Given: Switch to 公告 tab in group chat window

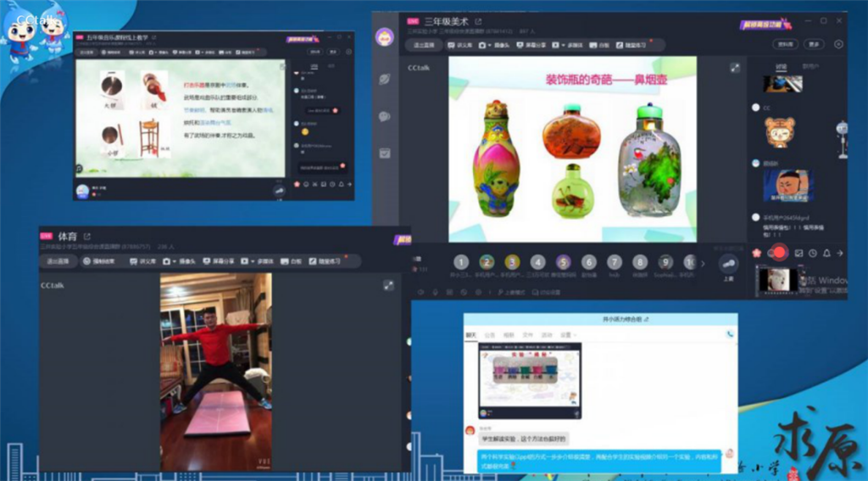Looking at the screenshot, I should pyautogui.click(x=489, y=335).
